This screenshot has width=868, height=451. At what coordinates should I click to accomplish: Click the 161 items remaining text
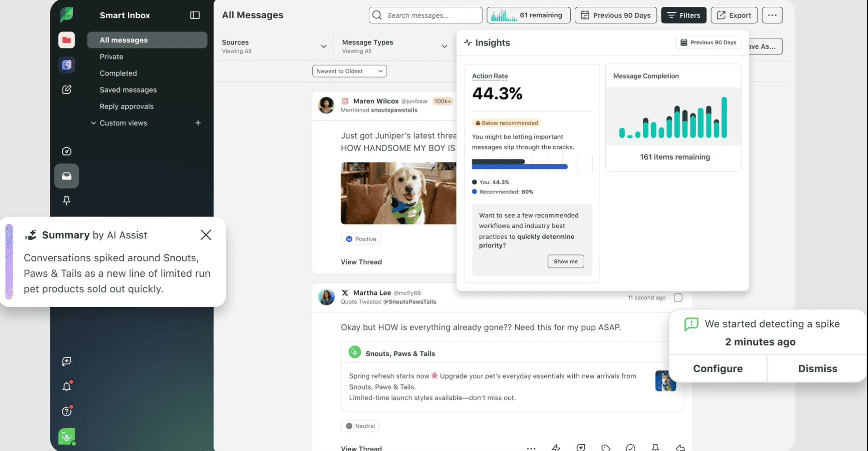(675, 157)
